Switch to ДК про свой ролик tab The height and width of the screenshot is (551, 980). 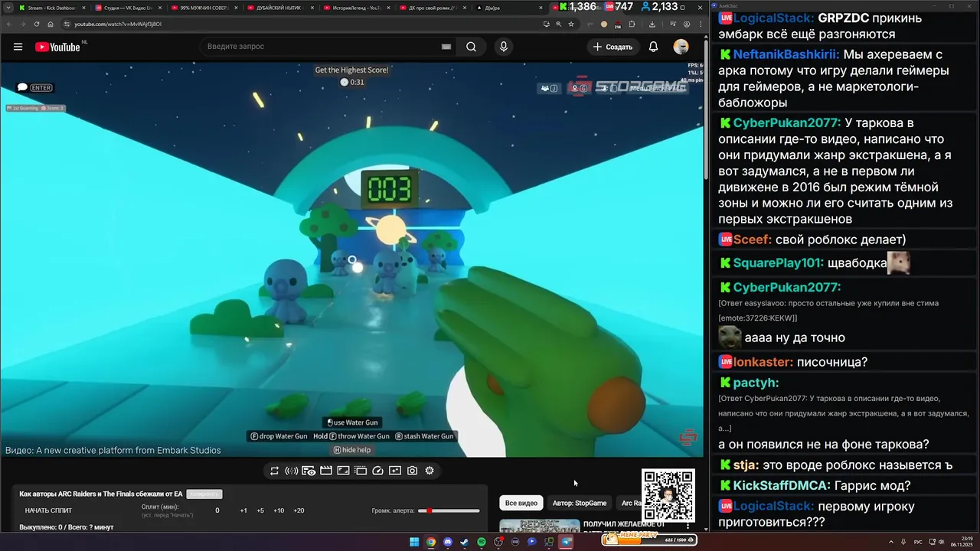431,8
